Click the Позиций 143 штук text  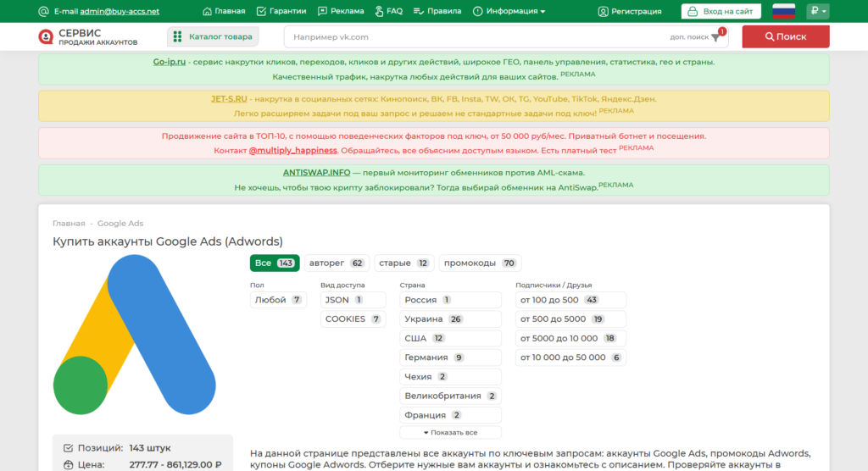[124, 448]
